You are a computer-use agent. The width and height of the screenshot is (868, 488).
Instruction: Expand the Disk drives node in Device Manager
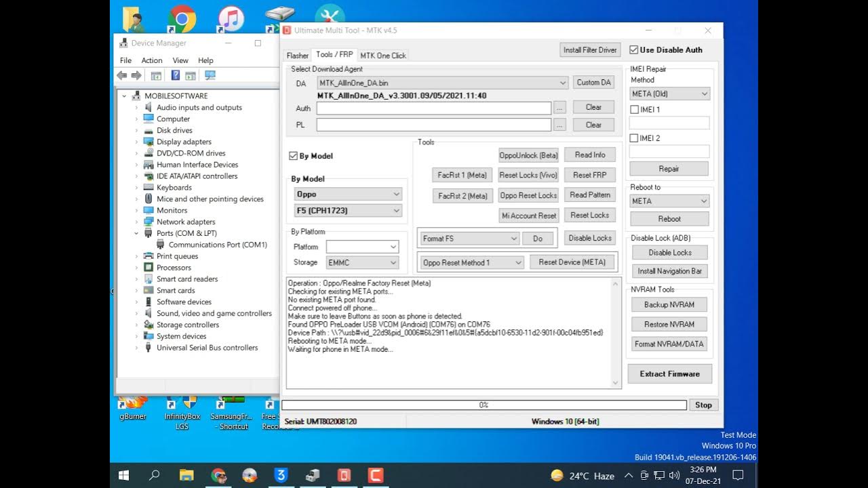coord(136,130)
